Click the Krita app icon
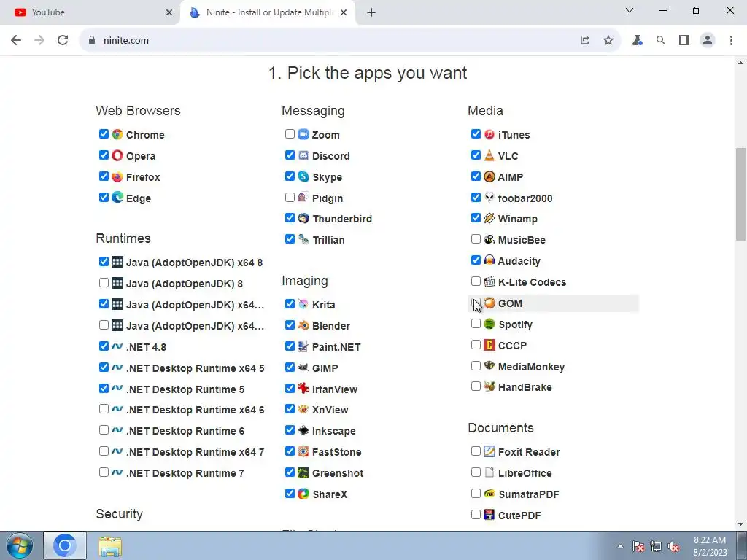747x560 pixels. (x=303, y=304)
